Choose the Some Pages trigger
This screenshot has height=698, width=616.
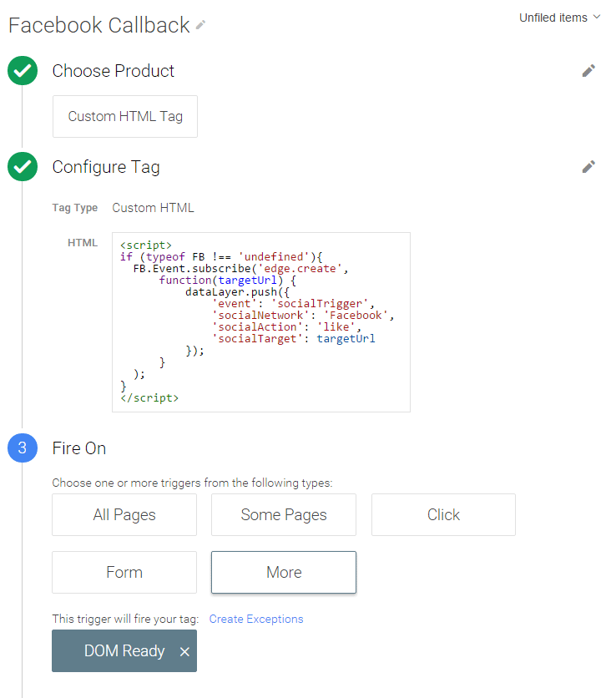(x=284, y=514)
